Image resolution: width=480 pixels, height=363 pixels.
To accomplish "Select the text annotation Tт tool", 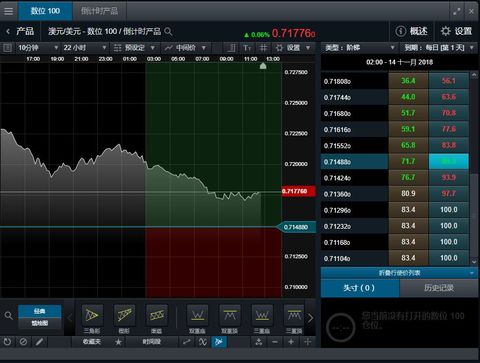I will [247, 48].
